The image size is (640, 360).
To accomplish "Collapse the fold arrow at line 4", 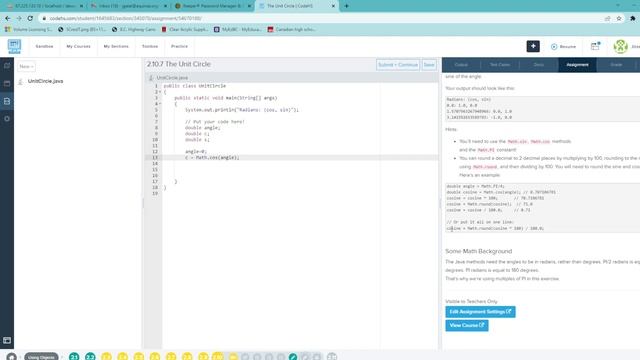I will [x=160, y=104].
